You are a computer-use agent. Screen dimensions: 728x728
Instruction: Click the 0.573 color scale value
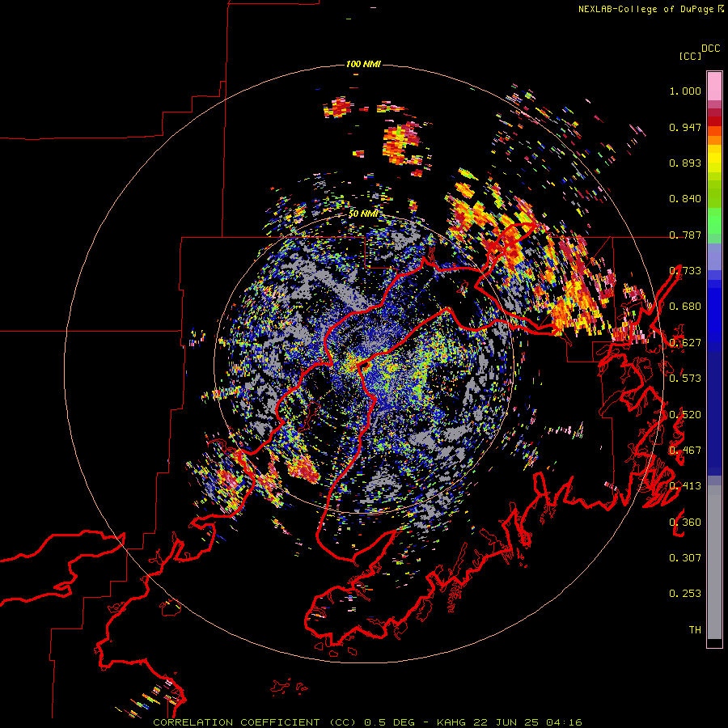(685, 379)
